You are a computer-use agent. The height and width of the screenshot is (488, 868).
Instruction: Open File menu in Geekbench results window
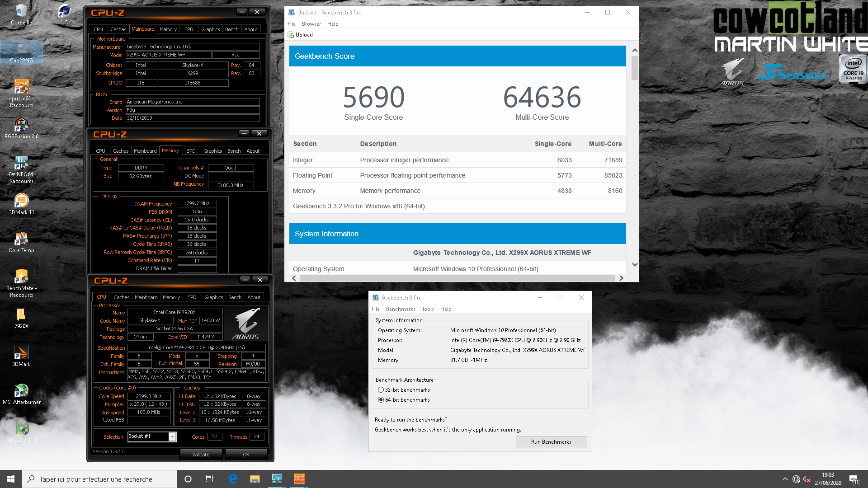pos(292,24)
